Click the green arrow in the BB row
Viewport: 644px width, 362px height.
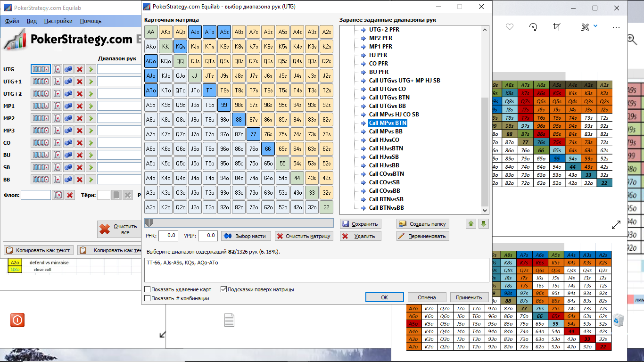pos(91,180)
